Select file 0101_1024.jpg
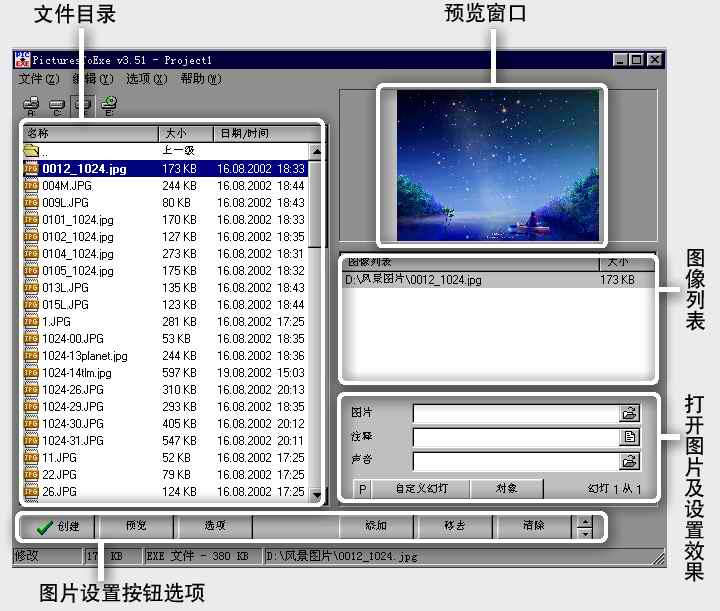The height and width of the screenshot is (611, 720). point(166,219)
